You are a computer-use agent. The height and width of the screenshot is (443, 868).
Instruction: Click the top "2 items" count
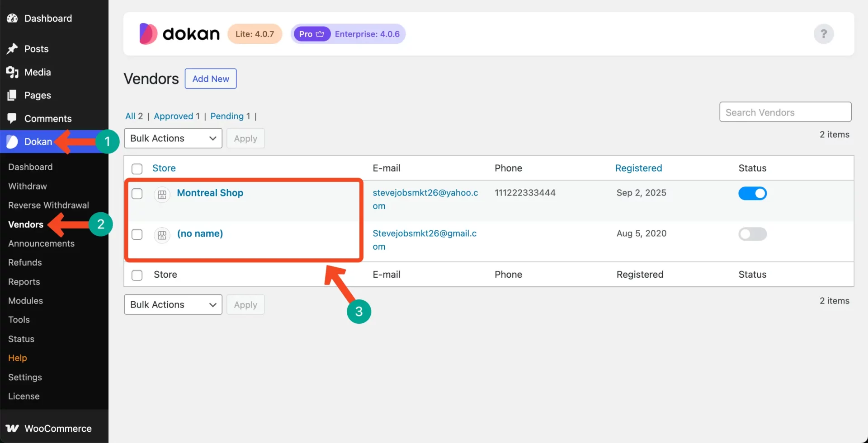tap(834, 135)
